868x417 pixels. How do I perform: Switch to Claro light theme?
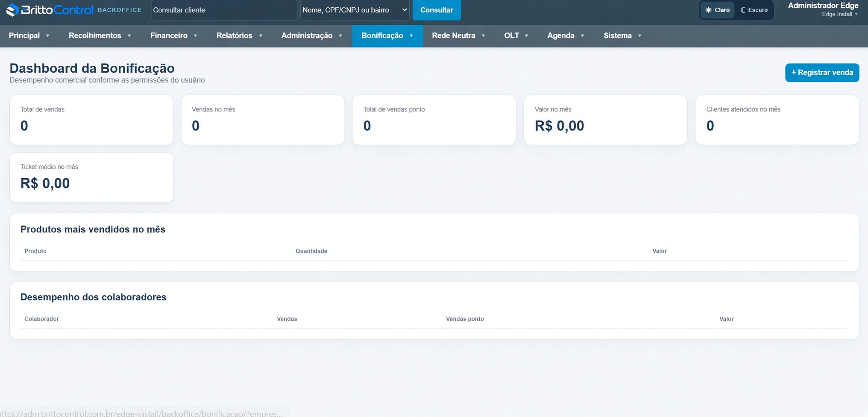coord(718,10)
